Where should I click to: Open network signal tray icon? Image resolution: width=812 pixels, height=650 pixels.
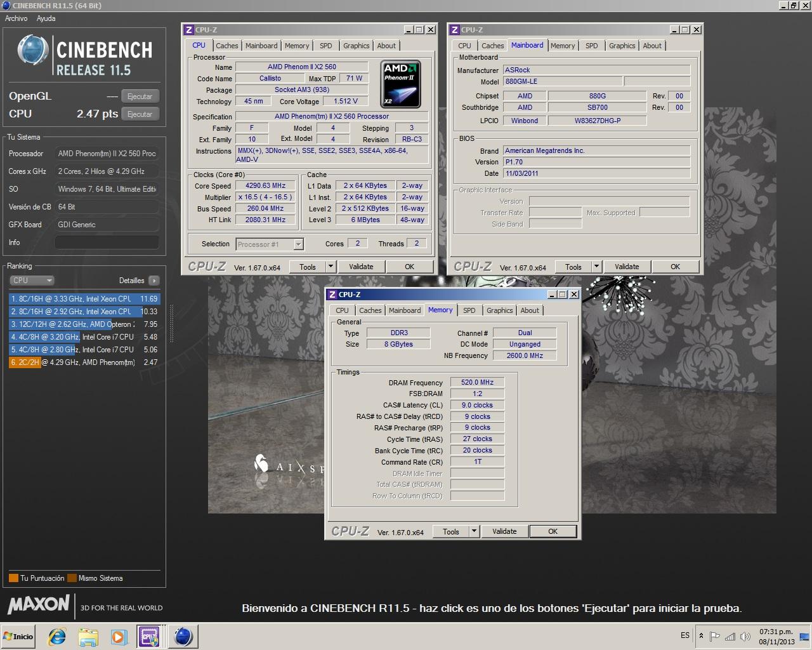[730, 635]
